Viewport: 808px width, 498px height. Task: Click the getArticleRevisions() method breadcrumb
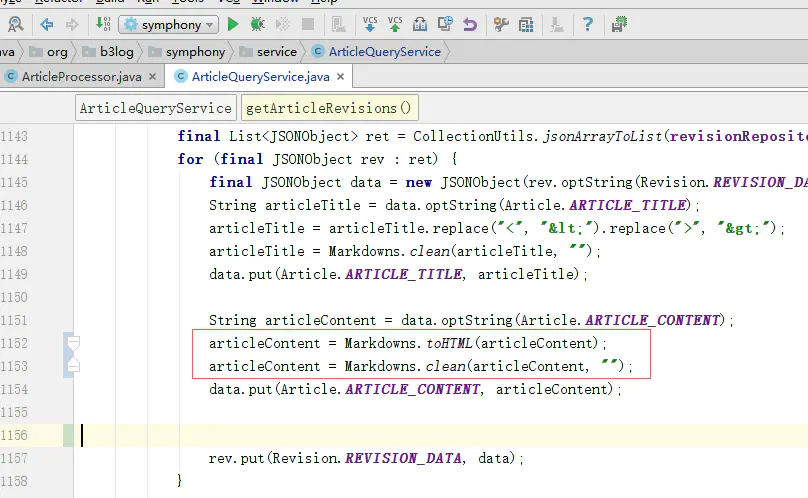click(328, 108)
